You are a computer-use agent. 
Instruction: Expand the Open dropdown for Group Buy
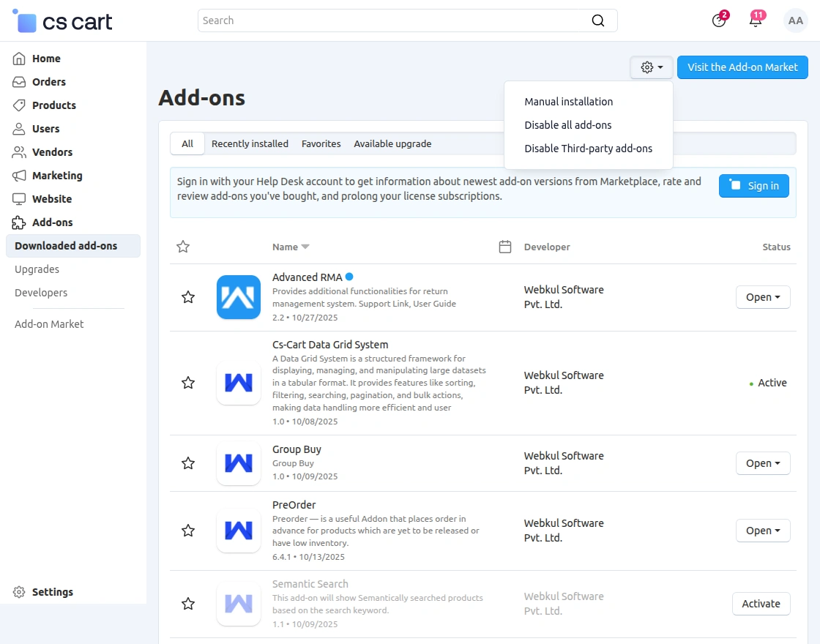point(763,463)
